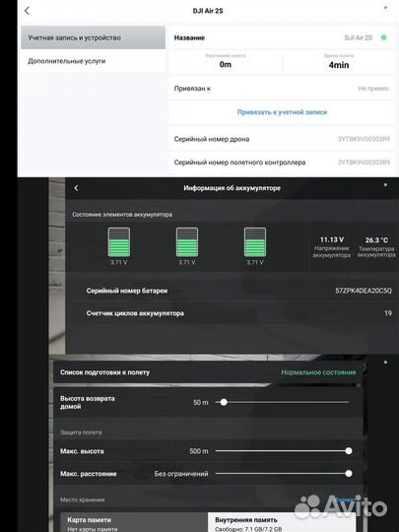Select 'Учетная запись и устройство' sidebar item
Image resolution: width=399 pixels, height=532 pixels.
(x=93, y=37)
